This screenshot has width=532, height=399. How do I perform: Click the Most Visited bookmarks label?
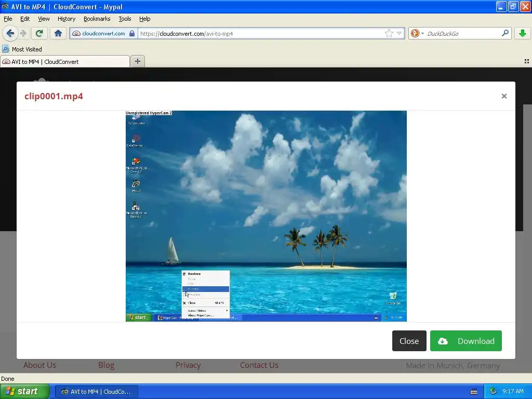[27, 49]
